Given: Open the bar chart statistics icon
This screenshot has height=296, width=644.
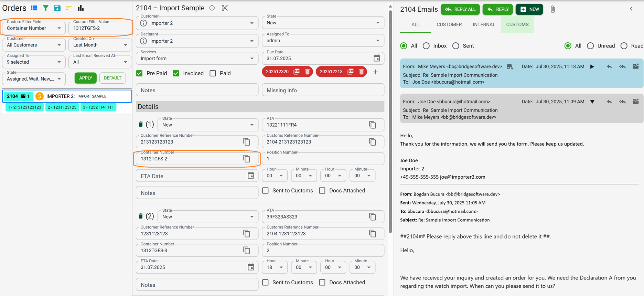Looking at the screenshot, I should click(x=81, y=8).
